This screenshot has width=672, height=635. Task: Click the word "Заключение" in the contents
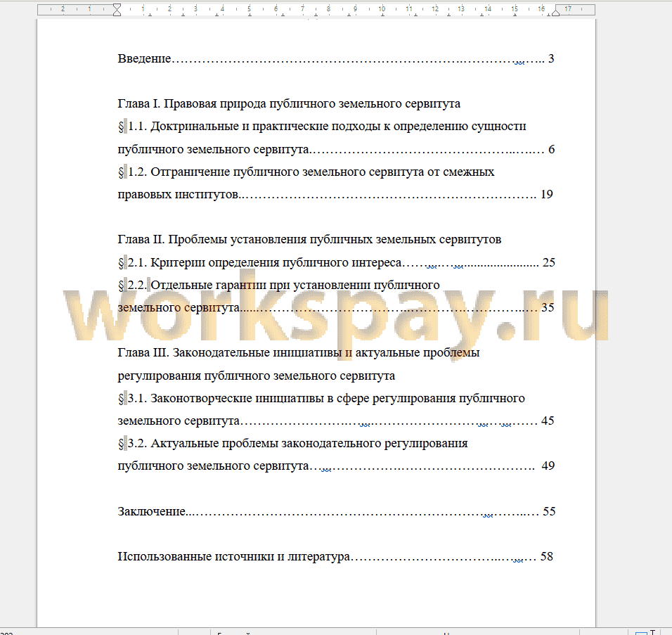(x=151, y=511)
